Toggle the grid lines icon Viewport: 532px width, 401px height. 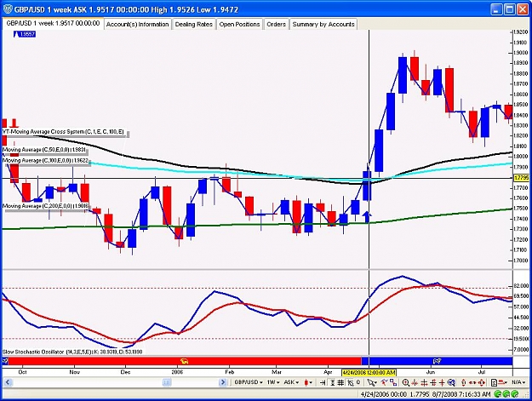(340, 382)
